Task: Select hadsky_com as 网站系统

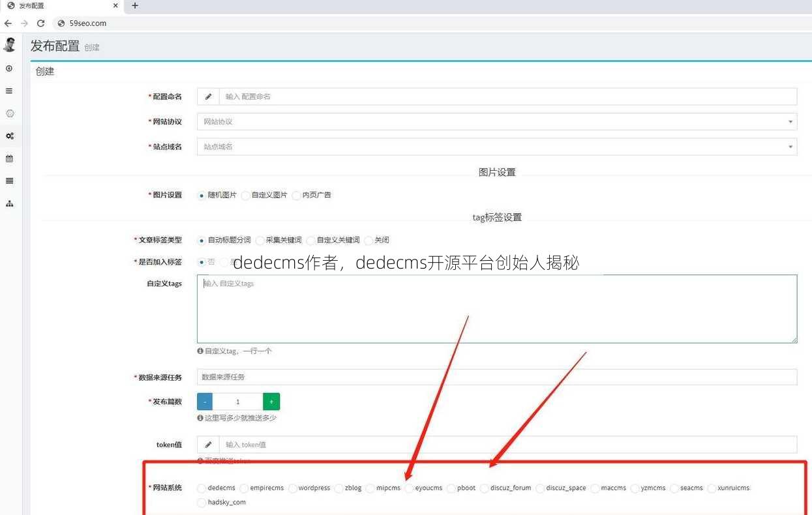Action: click(202, 503)
